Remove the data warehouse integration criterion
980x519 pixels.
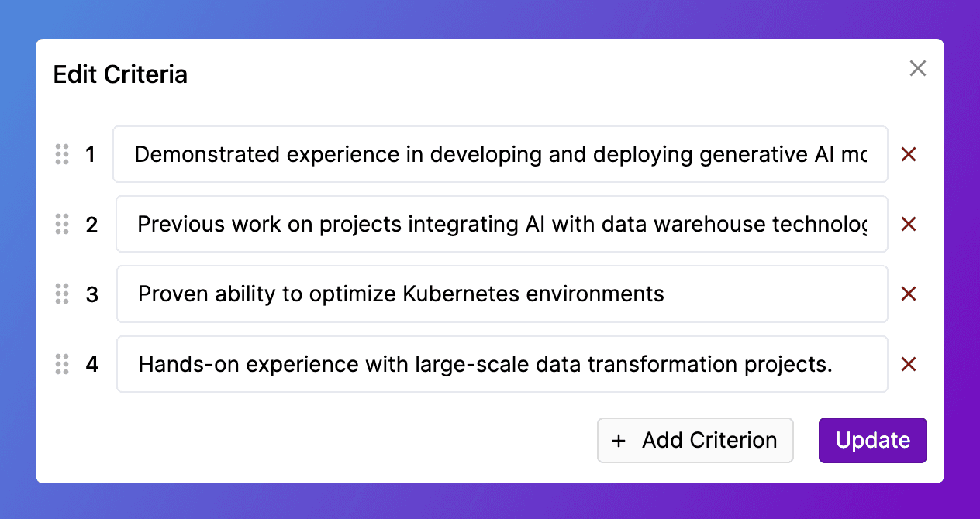(x=909, y=224)
